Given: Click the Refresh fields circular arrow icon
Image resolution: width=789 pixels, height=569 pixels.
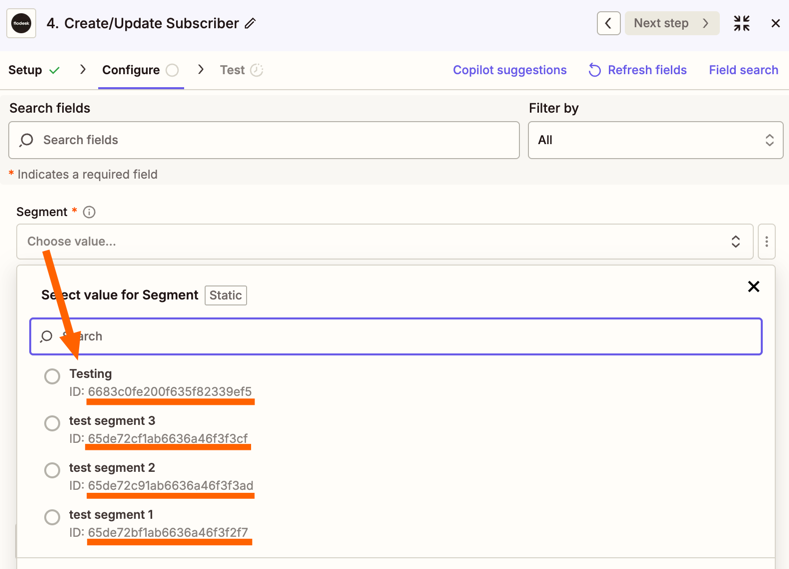Looking at the screenshot, I should coord(595,70).
